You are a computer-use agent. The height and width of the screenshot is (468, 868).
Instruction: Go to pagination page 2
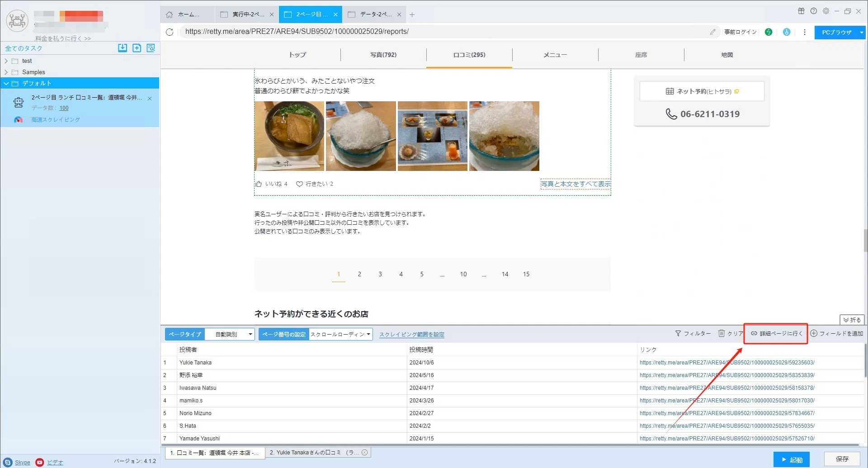click(x=359, y=274)
